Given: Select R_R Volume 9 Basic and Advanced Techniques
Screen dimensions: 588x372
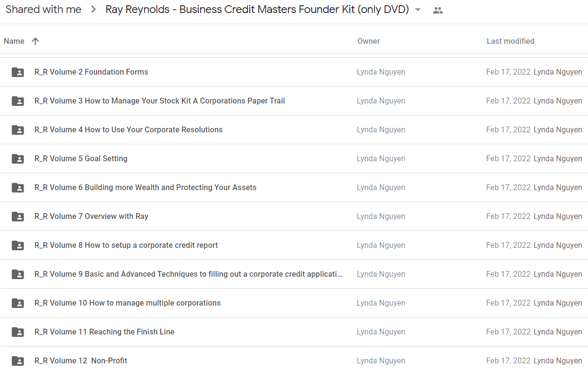Looking at the screenshot, I should click(189, 274).
